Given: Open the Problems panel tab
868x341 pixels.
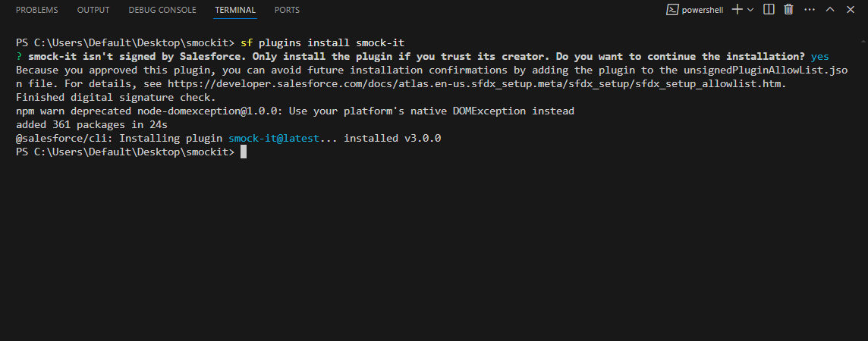Looking at the screenshot, I should 36,10.
